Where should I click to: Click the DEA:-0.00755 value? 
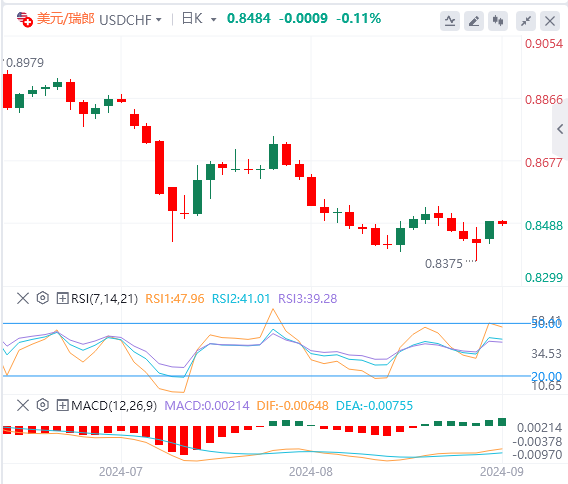374,406
